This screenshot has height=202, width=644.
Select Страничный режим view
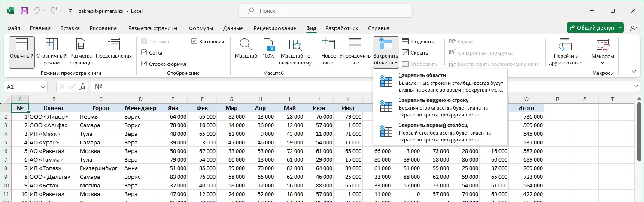[52, 52]
